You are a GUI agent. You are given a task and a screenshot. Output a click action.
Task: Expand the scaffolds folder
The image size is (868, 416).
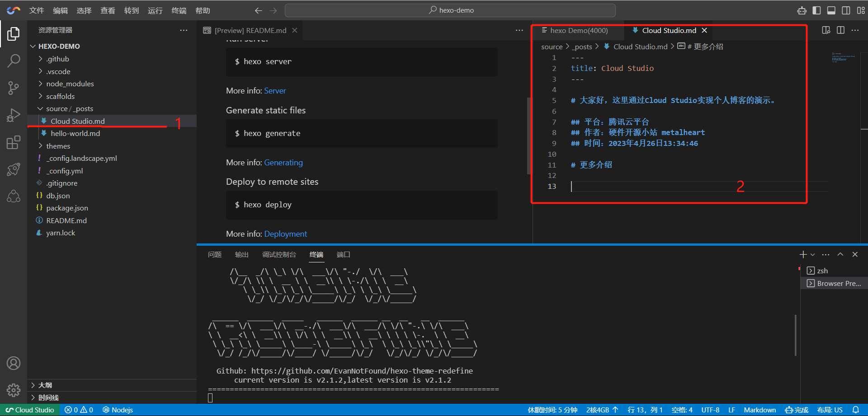point(41,96)
